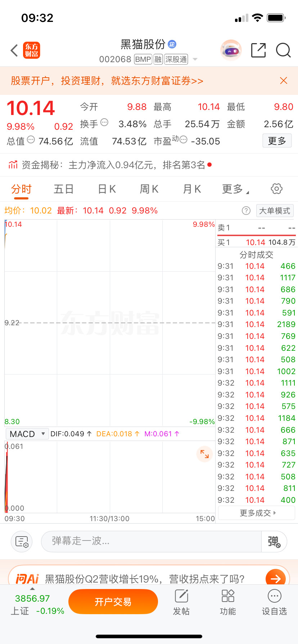Tap the 卖1 order book row
The width and height of the screenshot is (298, 644).
(x=256, y=228)
